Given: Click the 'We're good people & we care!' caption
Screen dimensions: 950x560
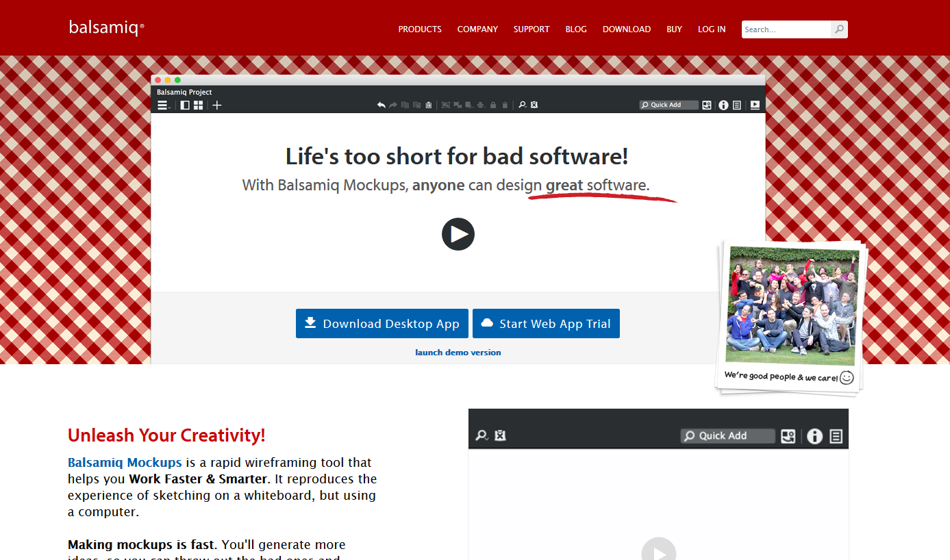Looking at the screenshot, I should pos(781,377).
